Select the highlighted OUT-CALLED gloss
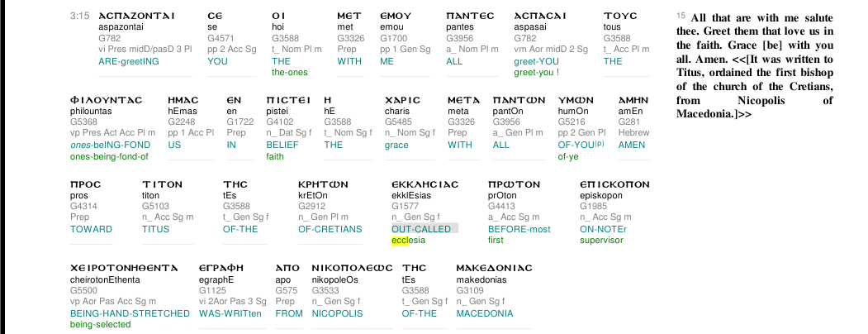 tap(421, 229)
